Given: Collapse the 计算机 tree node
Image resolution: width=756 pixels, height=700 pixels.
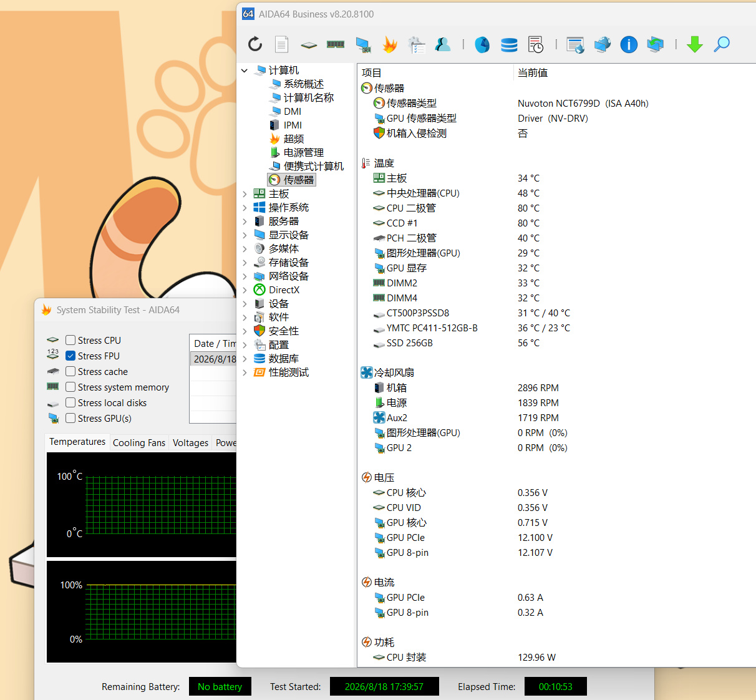Looking at the screenshot, I should [245, 70].
